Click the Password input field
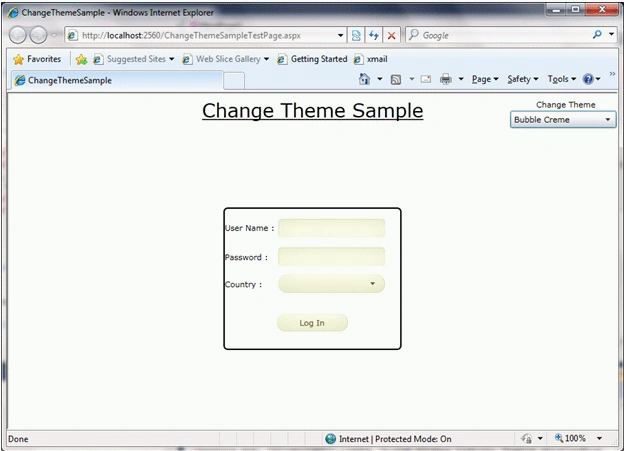624x451 pixels. coord(331,256)
